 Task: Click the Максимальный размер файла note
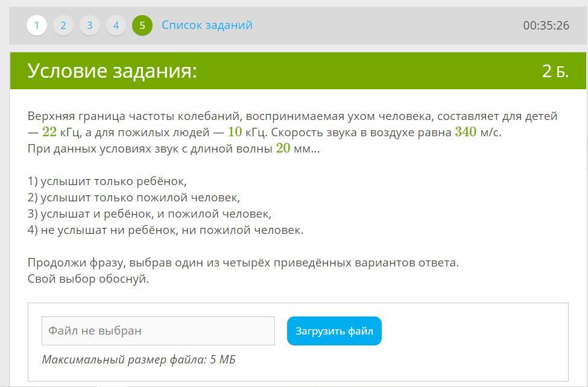click(139, 359)
